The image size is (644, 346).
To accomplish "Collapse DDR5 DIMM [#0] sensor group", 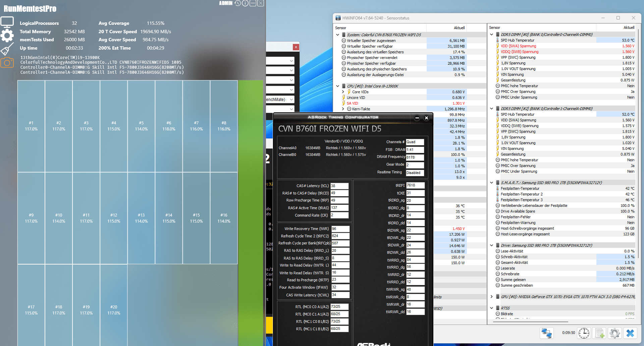I will [x=491, y=35].
